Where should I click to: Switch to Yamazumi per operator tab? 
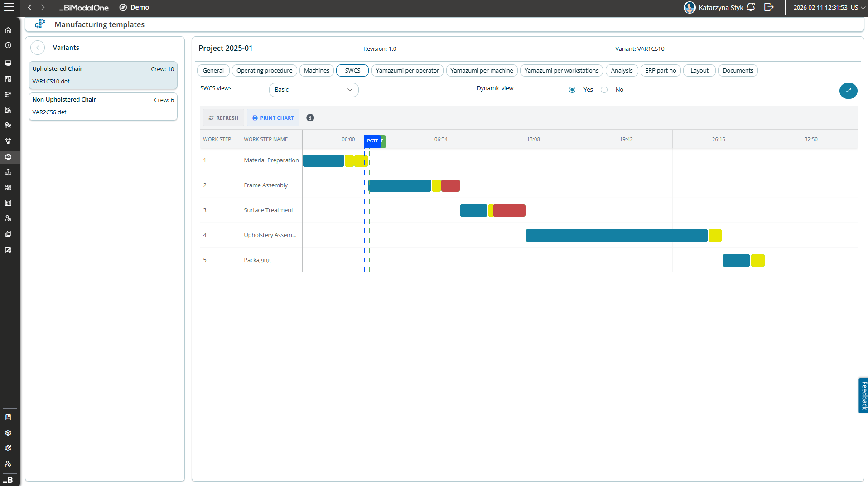pyautogui.click(x=407, y=71)
